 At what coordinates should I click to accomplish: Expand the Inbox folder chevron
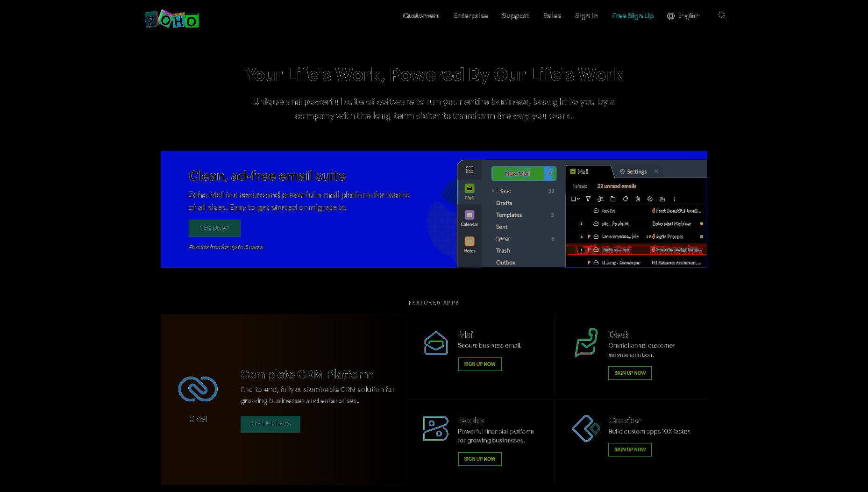click(493, 191)
